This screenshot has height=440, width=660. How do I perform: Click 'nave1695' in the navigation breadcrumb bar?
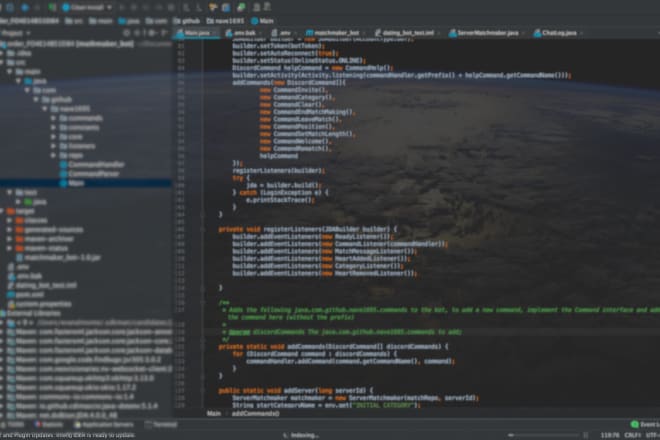[x=225, y=21]
